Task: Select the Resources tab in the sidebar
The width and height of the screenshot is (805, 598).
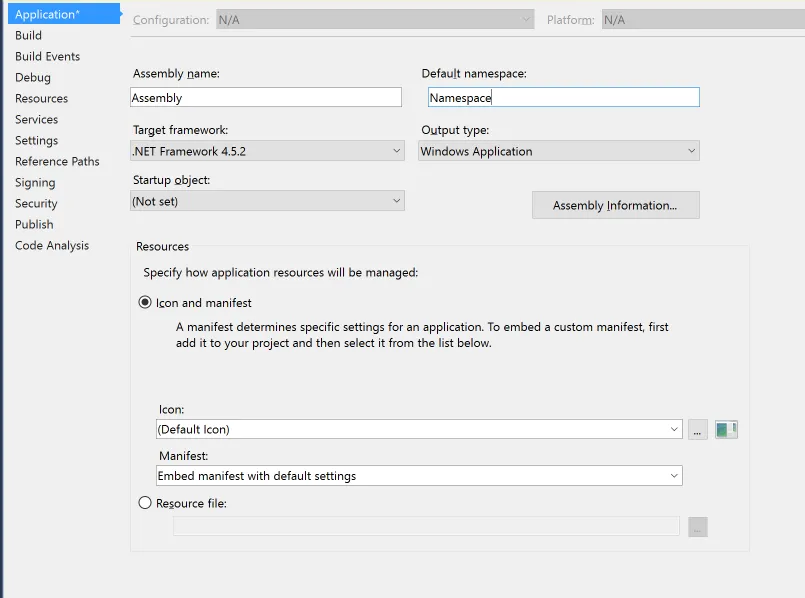Action: [x=42, y=99]
